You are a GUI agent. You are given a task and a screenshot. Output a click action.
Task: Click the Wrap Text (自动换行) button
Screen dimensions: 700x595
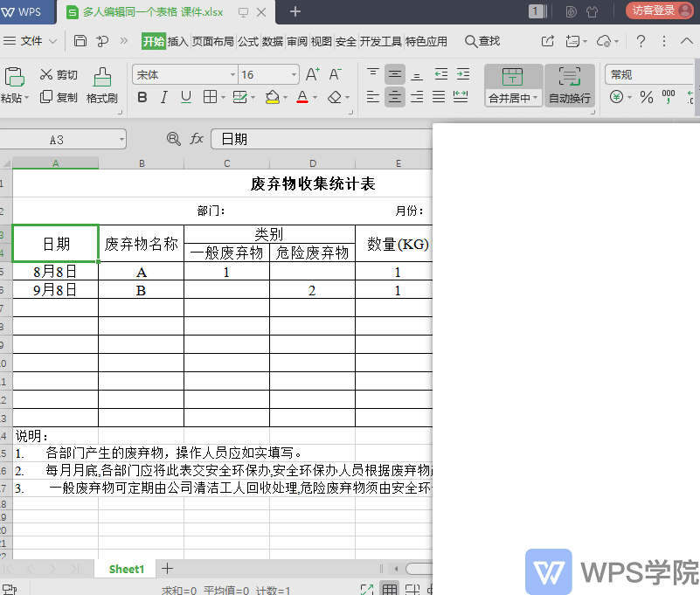[x=570, y=86]
